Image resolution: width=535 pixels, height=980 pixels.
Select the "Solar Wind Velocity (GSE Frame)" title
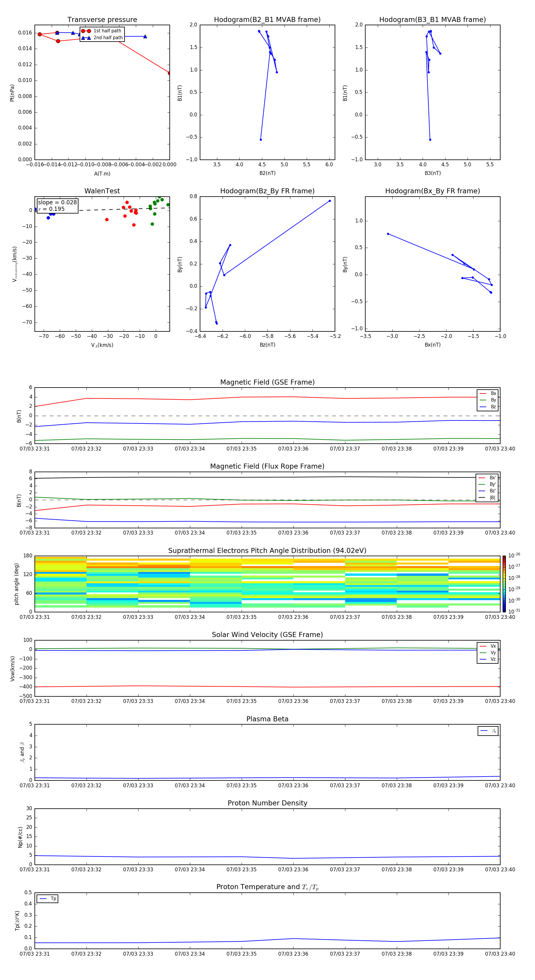[267, 635]
